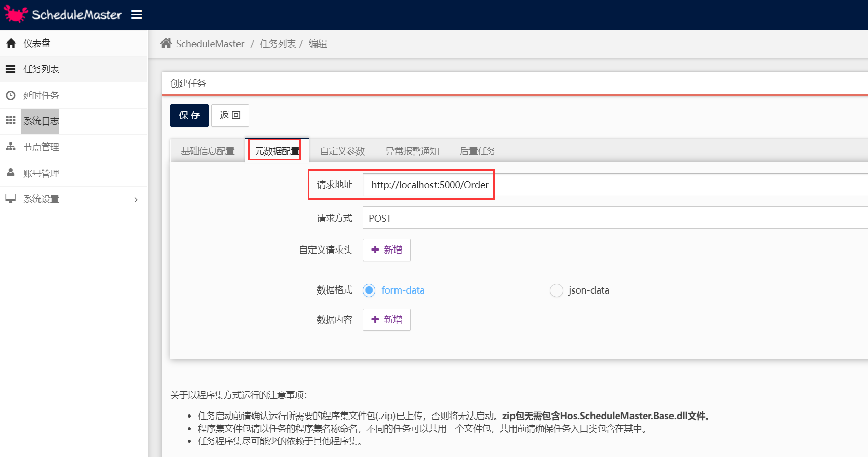Screen dimensions: 868x457
Task: Click the 保存 save button
Action: click(x=189, y=115)
